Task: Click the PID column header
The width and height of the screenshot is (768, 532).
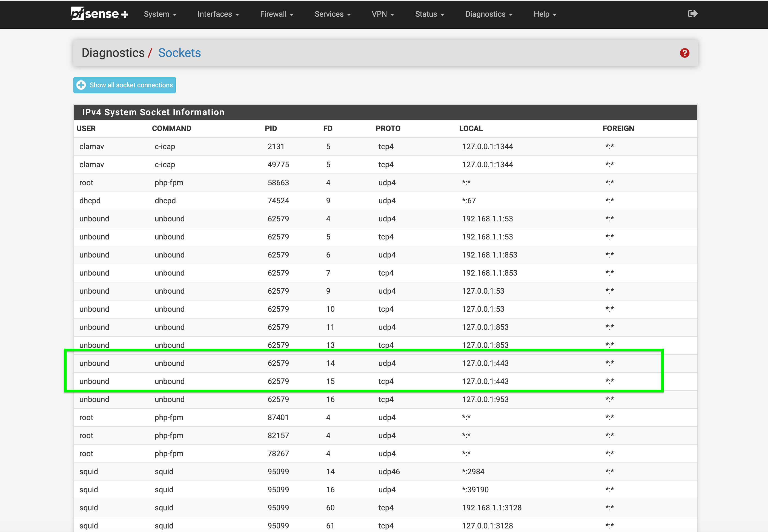Action: (271, 128)
